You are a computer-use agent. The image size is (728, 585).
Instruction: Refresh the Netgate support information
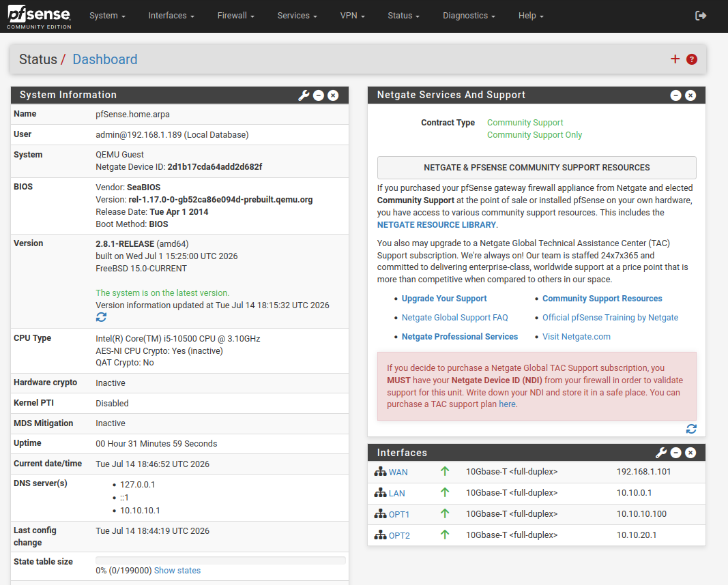691,429
